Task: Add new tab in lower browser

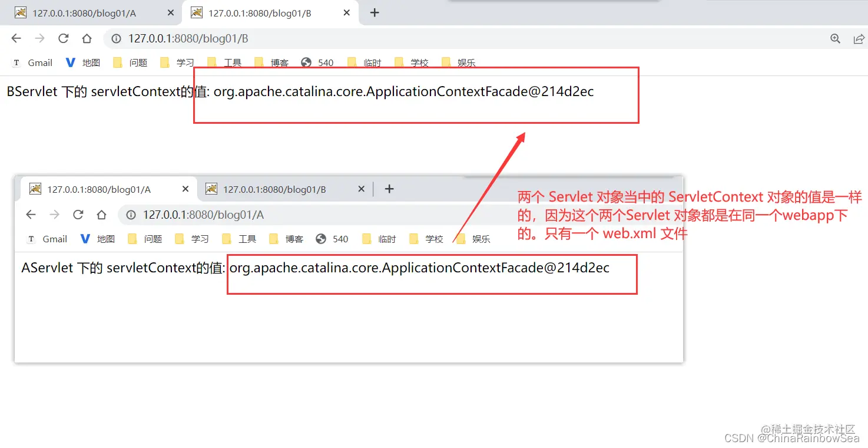Action: pos(389,189)
